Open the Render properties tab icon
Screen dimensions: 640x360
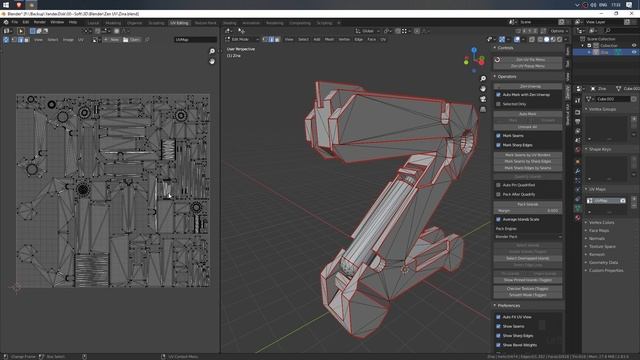578,112
